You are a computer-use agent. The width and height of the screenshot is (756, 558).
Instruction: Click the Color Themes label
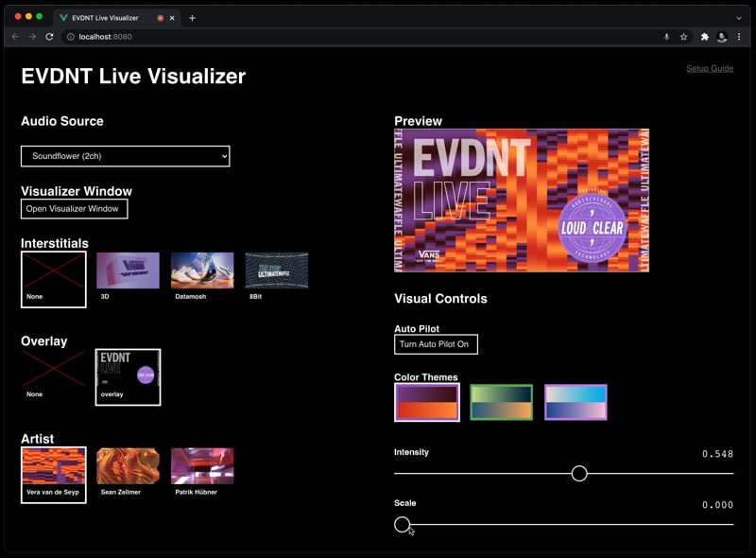(x=426, y=377)
